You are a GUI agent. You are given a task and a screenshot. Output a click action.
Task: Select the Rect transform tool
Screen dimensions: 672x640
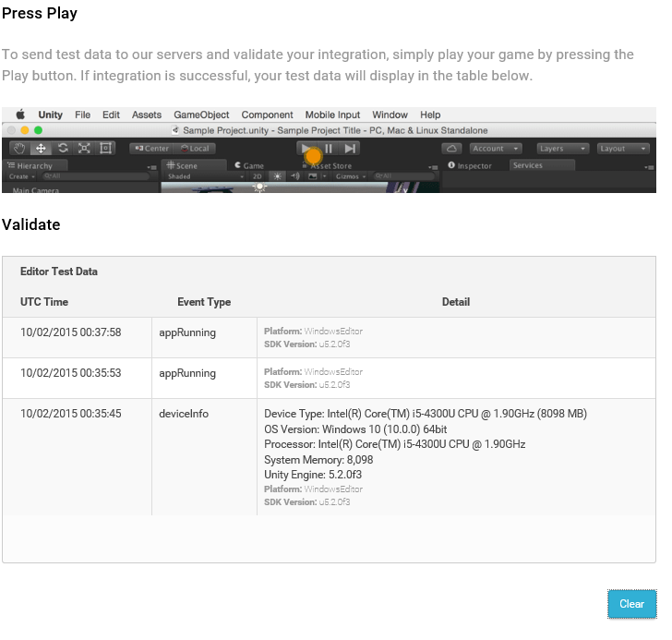(105, 149)
